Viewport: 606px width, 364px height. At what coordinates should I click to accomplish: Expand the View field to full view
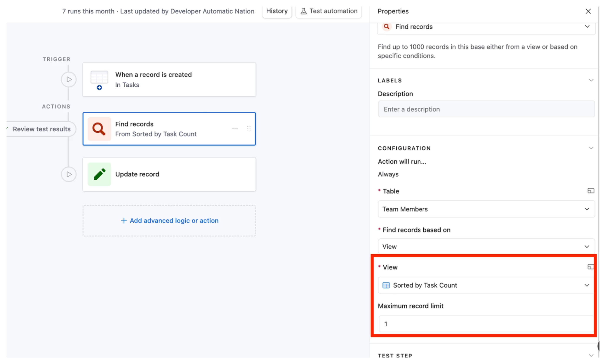point(591,267)
